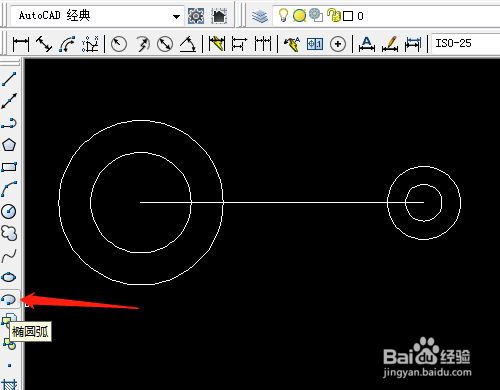Screen dimensions: 500x390
Task: Select the Polygon tool
Action: click(x=9, y=145)
